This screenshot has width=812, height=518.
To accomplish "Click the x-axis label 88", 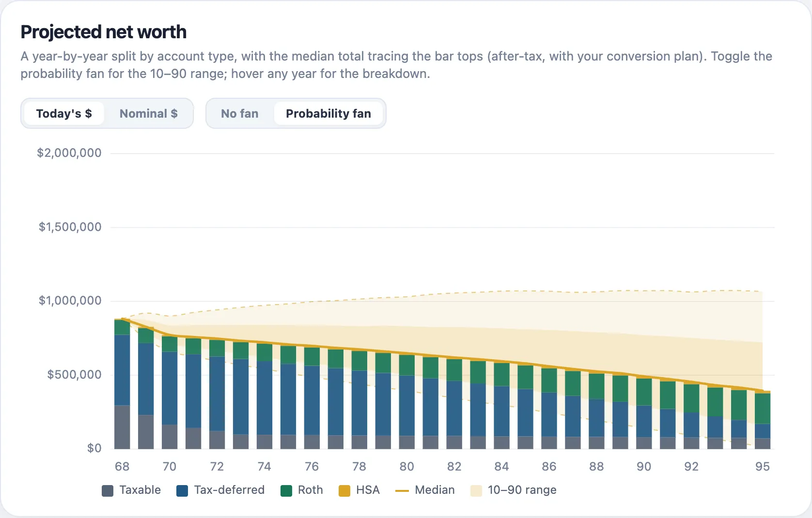I will pos(596,467).
